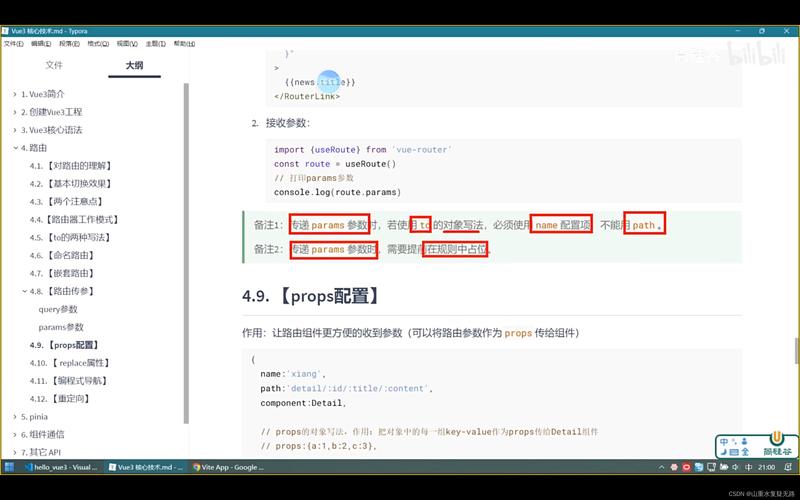Click the red circular tray icon
The height and width of the screenshot is (500, 800).
pos(686,467)
